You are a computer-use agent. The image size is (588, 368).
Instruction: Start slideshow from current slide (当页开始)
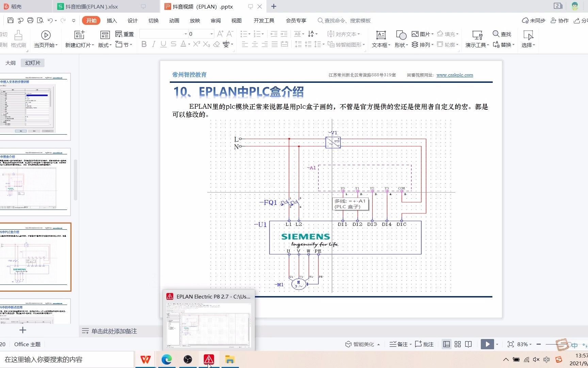(x=45, y=39)
